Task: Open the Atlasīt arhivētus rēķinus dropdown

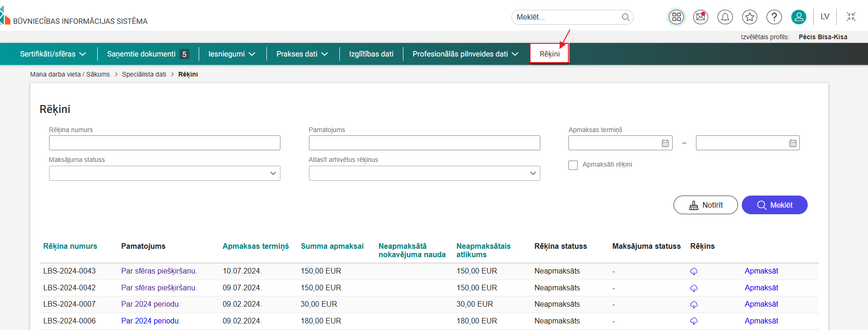Action: click(424, 173)
